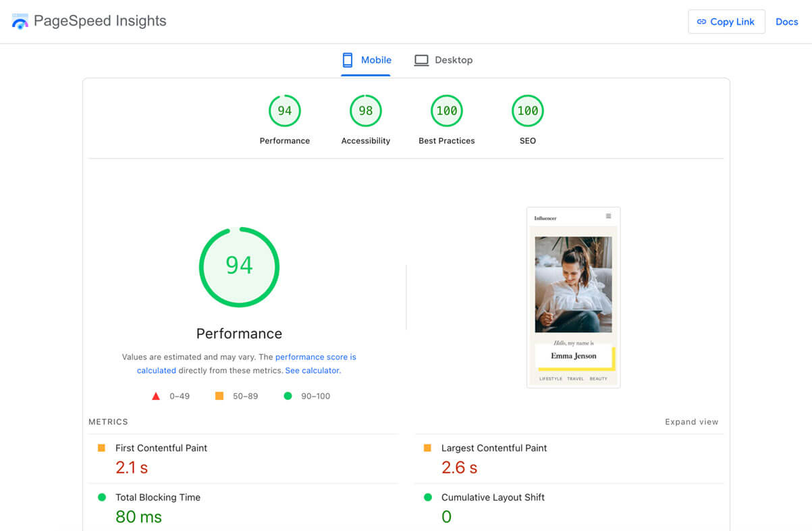Switch to the Mobile tab
Viewport: 812px width, 531px height.
pos(367,60)
